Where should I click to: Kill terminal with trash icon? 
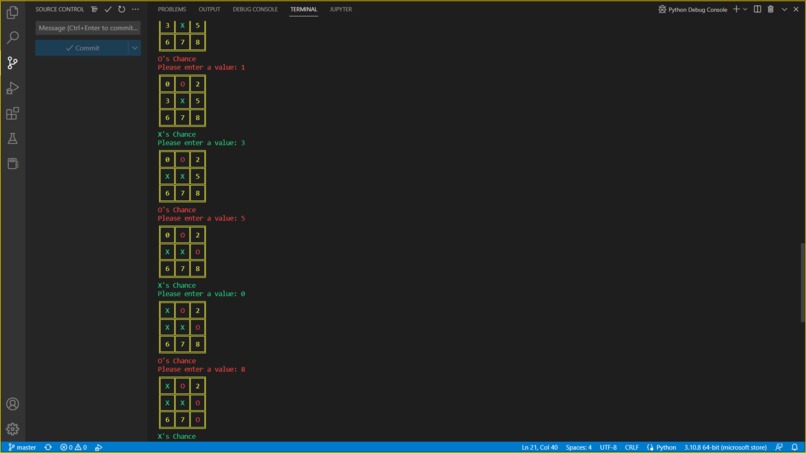coord(771,9)
